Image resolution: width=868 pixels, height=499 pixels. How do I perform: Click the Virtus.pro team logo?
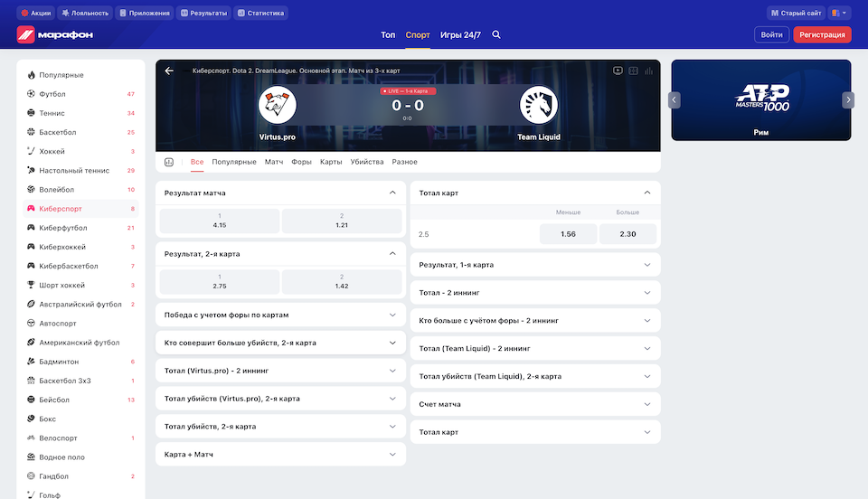[278, 105]
